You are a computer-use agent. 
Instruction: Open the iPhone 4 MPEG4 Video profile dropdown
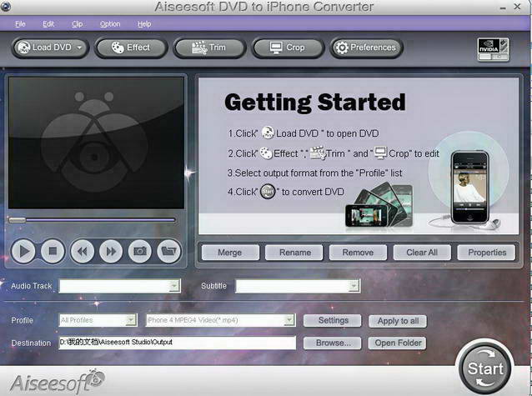point(289,320)
